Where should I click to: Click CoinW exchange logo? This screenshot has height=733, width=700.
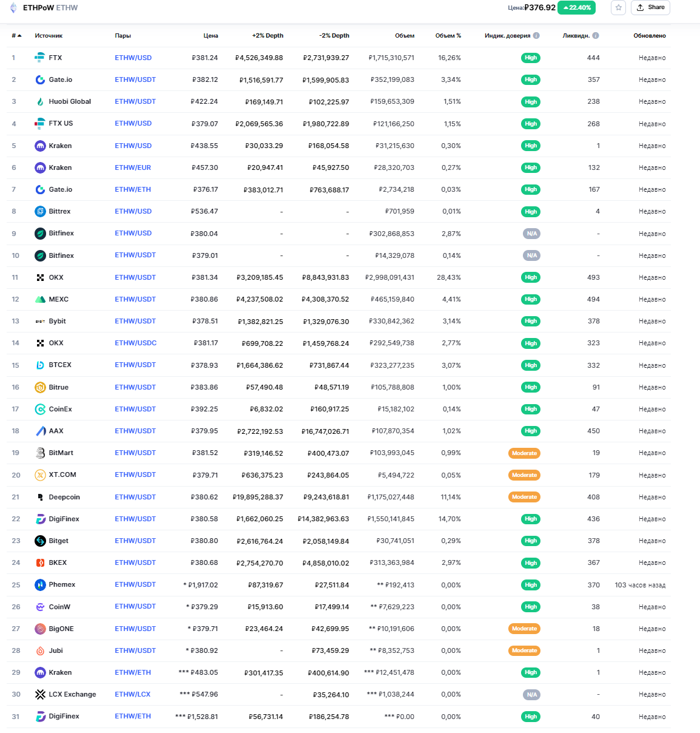point(40,607)
